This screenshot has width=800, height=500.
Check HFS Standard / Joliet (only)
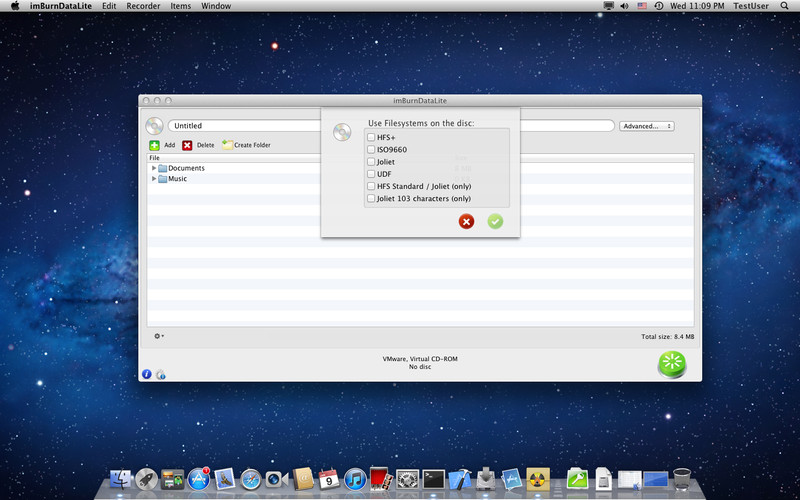pos(371,186)
